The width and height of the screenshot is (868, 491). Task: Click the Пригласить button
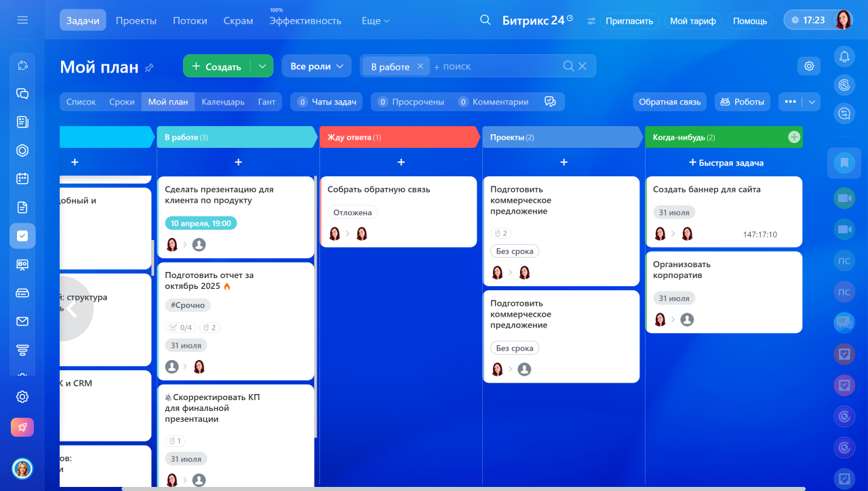629,21
